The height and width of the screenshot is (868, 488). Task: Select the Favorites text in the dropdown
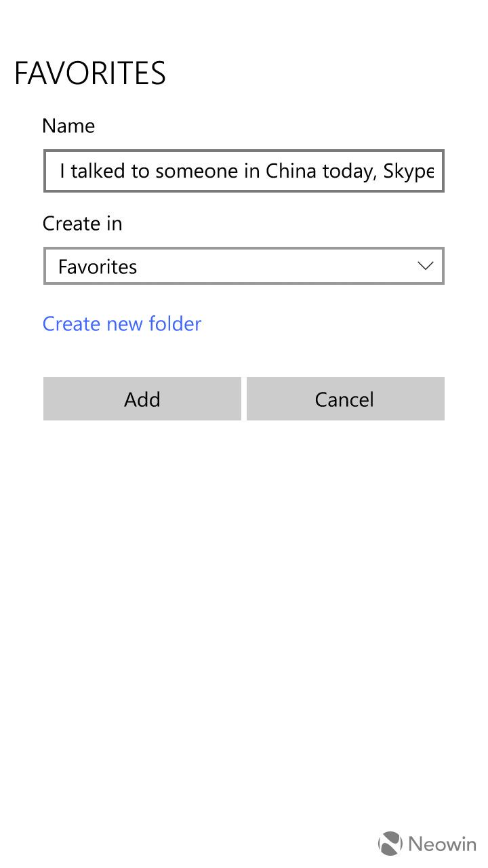pyautogui.click(x=98, y=267)
